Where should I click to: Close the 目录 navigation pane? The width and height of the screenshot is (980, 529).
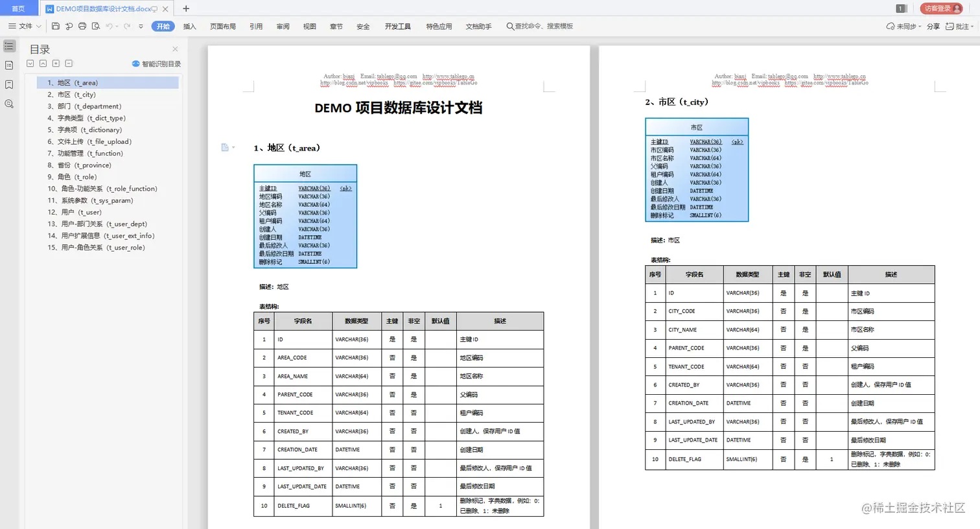(175, 49)
